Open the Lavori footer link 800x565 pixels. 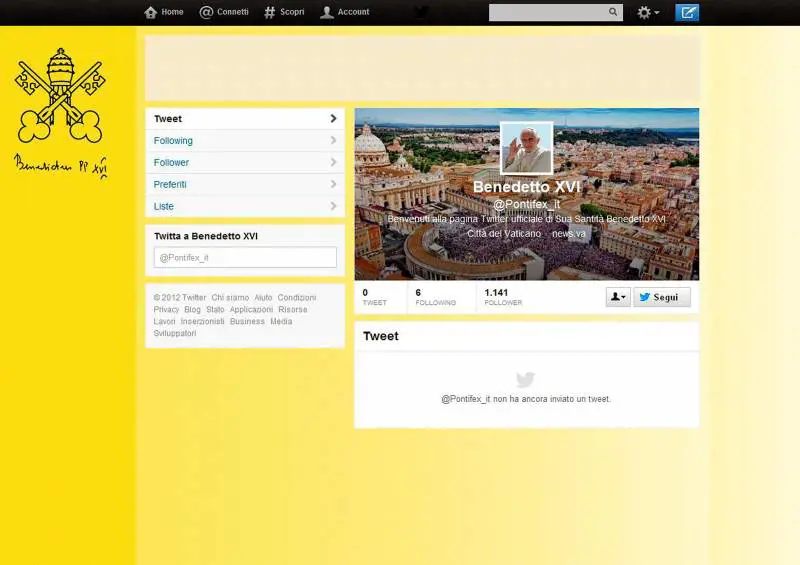(x=164, y=321)
